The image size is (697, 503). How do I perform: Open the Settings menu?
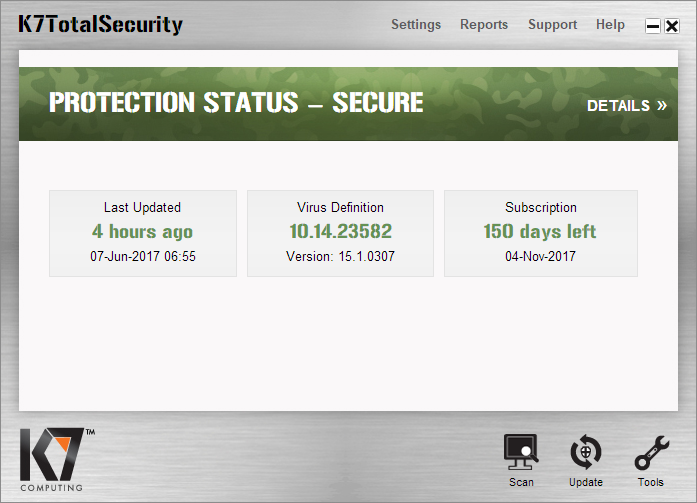click(416, 25)
